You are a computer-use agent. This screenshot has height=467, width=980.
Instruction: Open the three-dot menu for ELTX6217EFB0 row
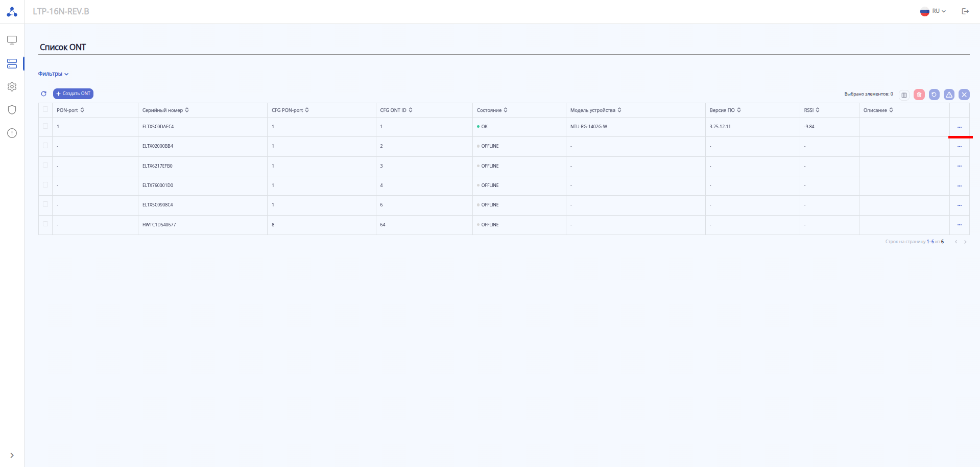[959, 166]
